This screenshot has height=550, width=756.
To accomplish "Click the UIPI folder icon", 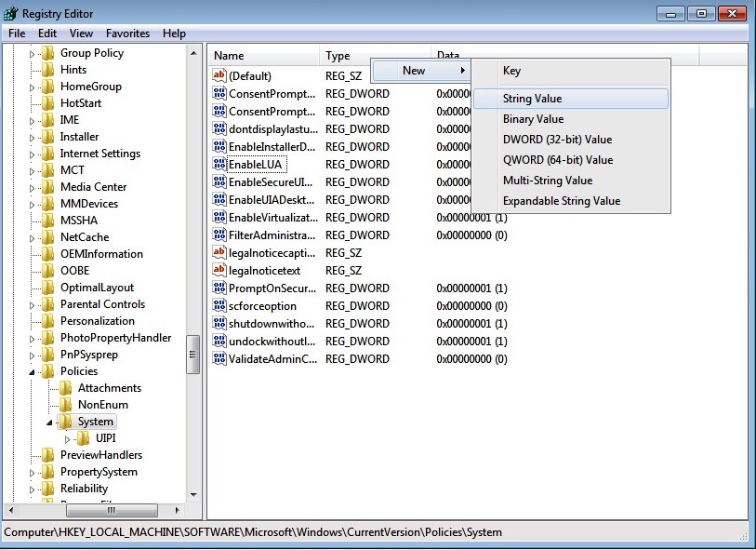I will click(83, 438).
